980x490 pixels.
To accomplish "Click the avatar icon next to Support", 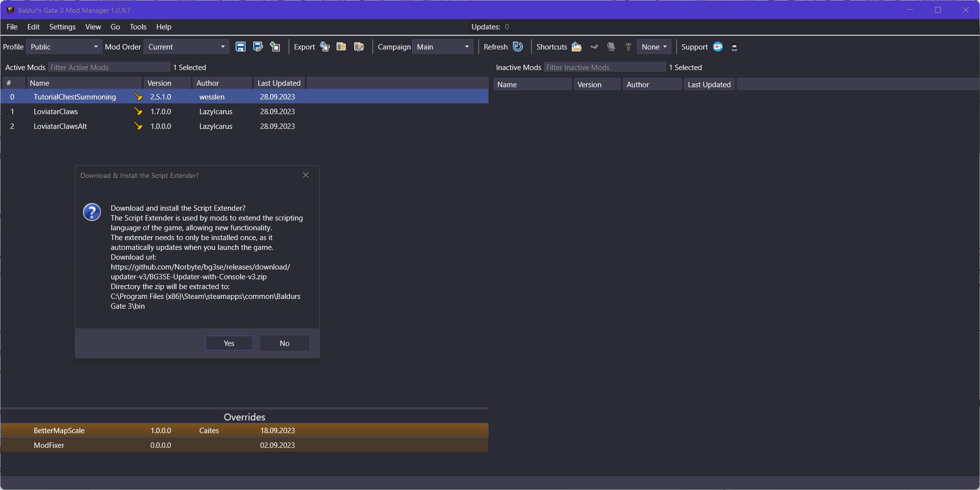I will click(734, 47).
